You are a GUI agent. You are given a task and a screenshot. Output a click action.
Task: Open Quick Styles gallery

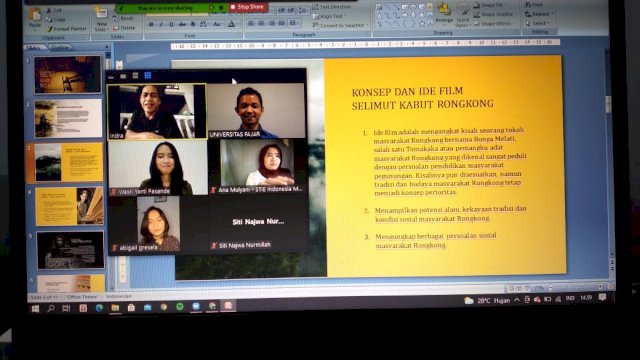[x=462, y=16]
